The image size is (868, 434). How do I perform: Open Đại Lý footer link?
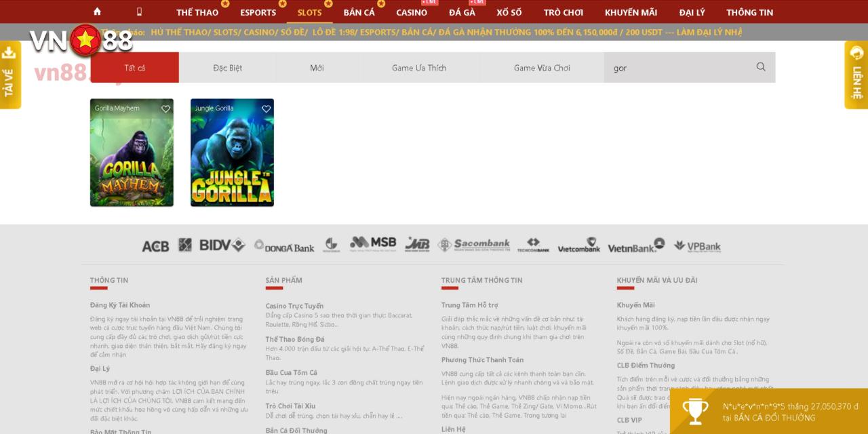click(100, 369)
